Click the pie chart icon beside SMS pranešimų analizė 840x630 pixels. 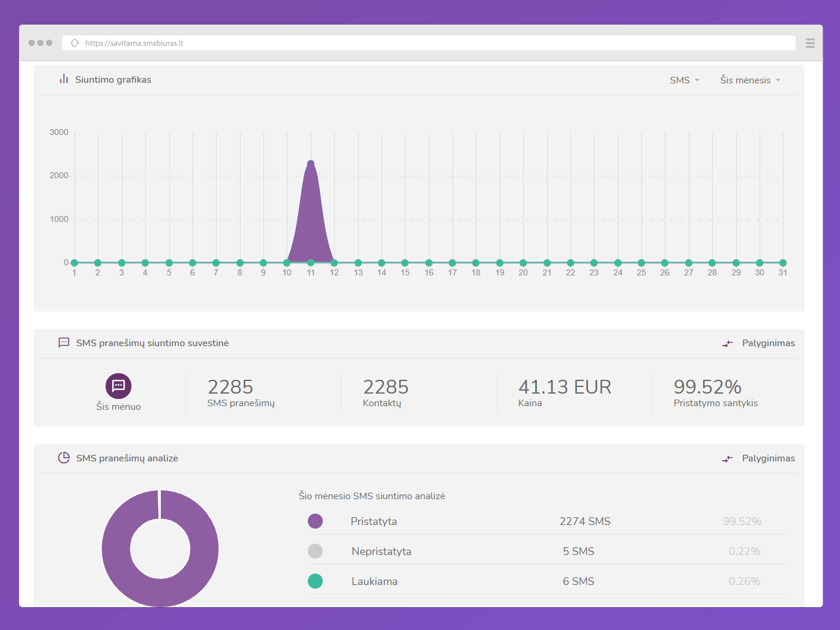(64, 458)
